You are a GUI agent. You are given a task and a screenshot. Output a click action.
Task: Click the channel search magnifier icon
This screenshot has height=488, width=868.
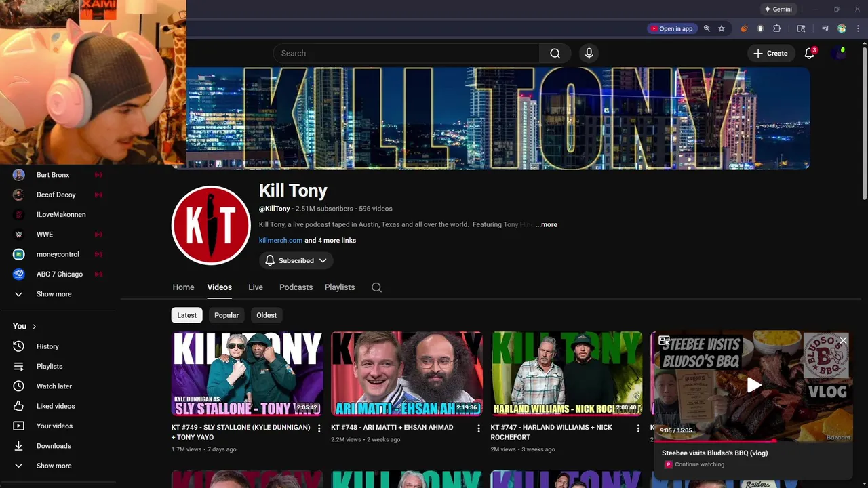click(376, 287)
